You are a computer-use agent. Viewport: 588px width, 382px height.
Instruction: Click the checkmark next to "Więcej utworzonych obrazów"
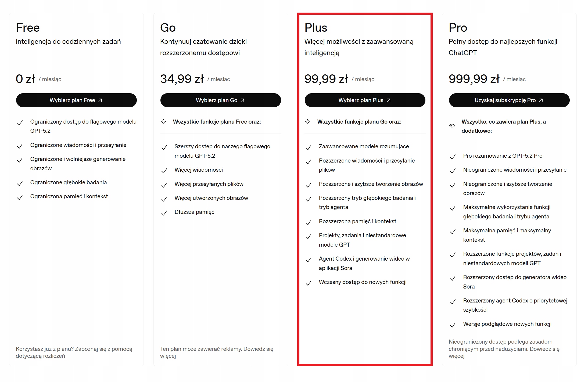coord(164,199)
